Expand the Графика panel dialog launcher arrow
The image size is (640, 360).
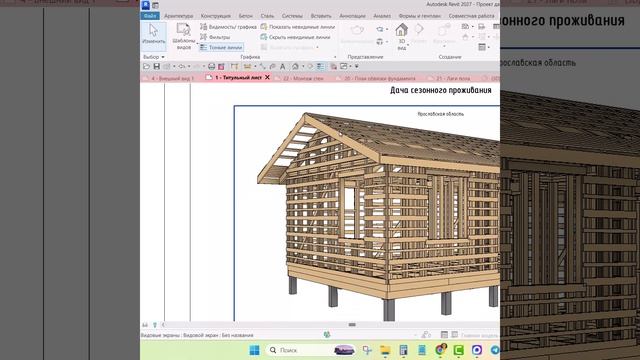[336, 57]
